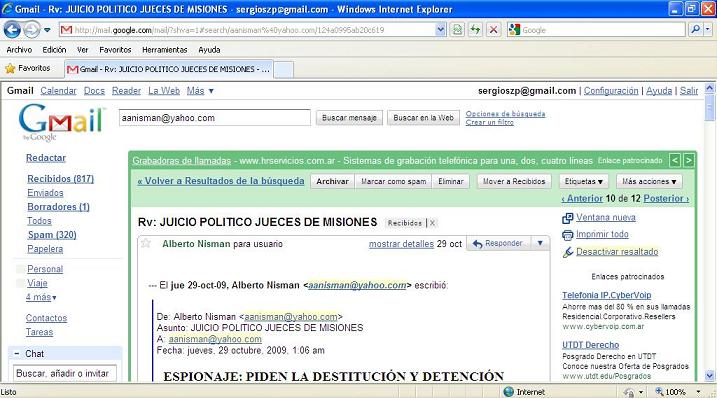The height and width of the screenshot is (398, 717).
Task: Click the Imprimir todo printer icon
Action: [567, 235]
